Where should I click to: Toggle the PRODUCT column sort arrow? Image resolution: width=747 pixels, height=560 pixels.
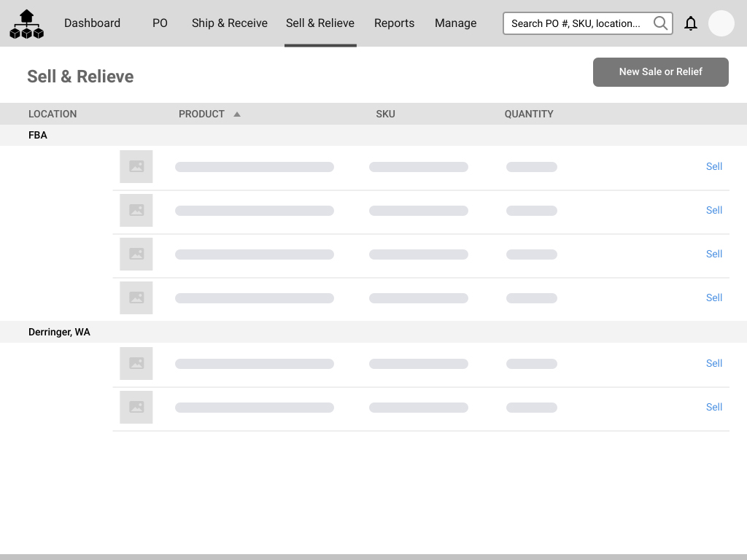237,114
